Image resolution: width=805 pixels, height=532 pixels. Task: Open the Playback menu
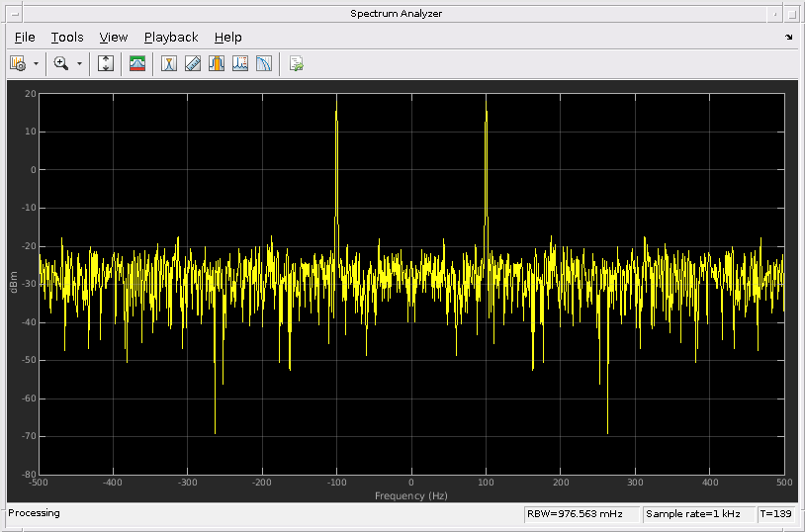point(171,38)
